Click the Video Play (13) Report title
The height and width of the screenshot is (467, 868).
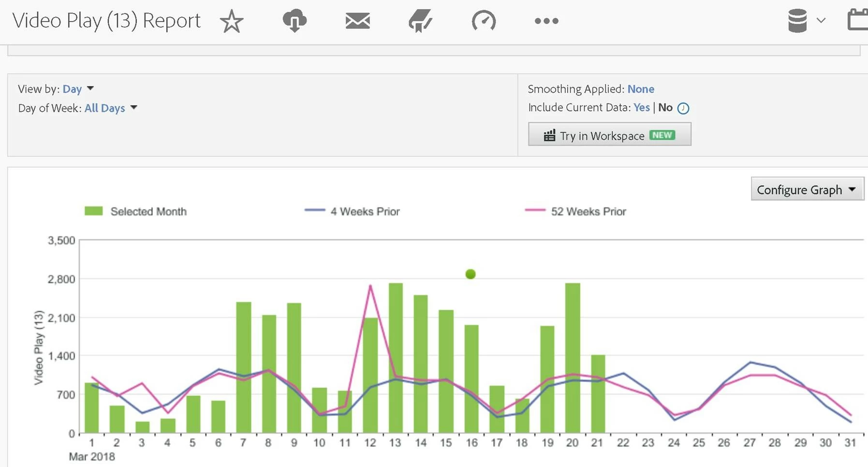tap(106, 21)
